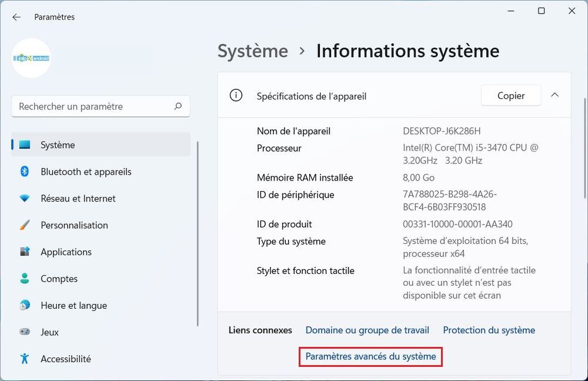Open Accessibilité settings

66,359
